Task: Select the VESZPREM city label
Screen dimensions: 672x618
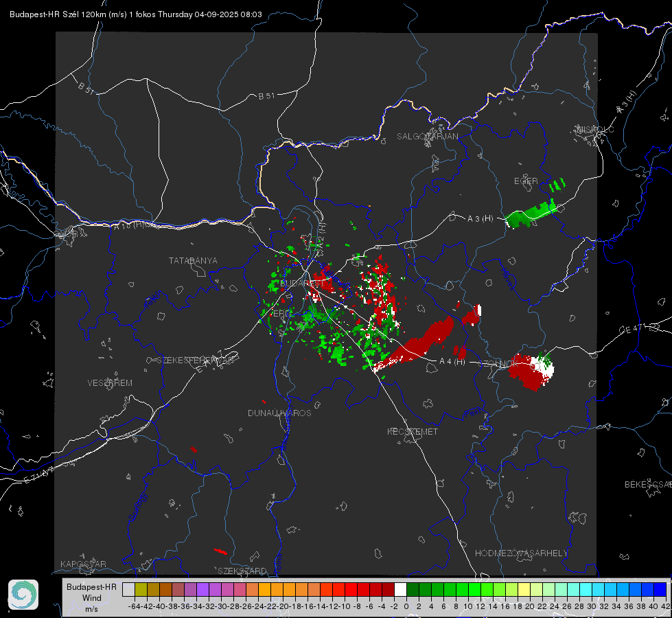Action: pyautogui.click(x=110, y=382)
